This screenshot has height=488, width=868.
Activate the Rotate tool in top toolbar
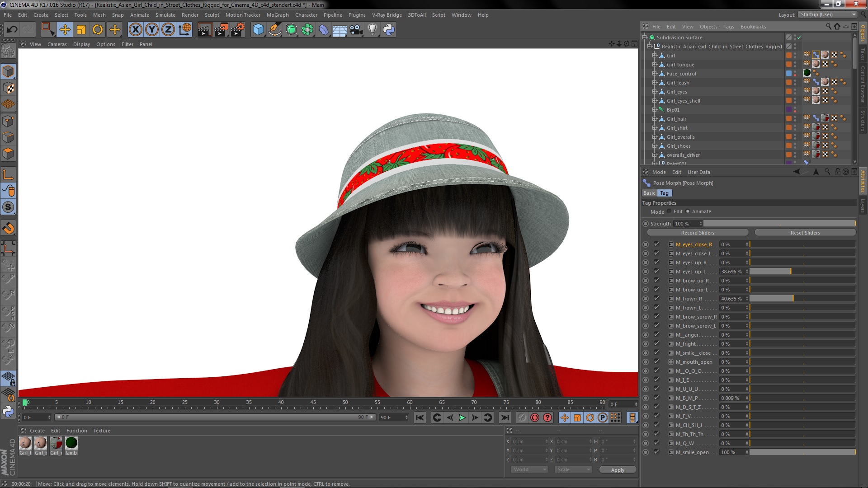coord(98,30)
